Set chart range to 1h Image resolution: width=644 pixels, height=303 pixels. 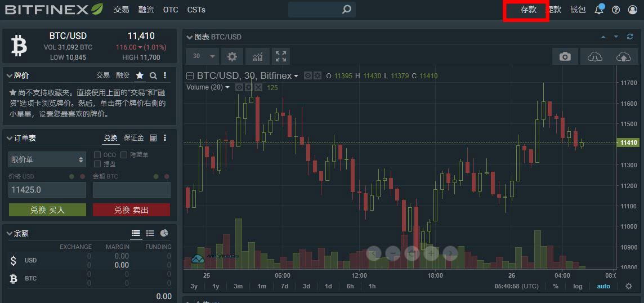tap(372, 286)
